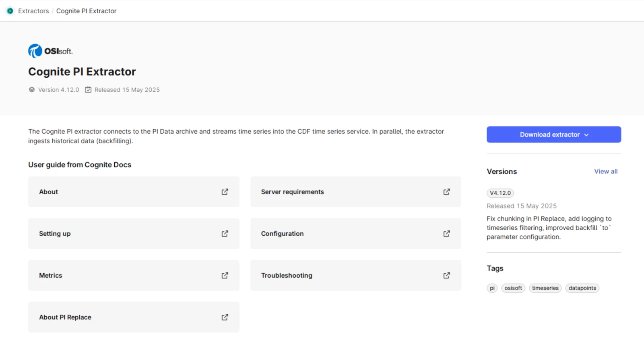Click the Cognite logo icon in breadcrumb

pyautogui.click(x=10, y=11)
